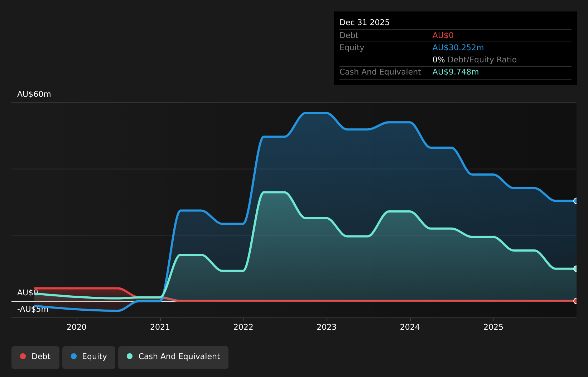The height and width of the screenshot is (377, 588).
Task: Click the 2020 x-axis label
Action: point(77,327)
